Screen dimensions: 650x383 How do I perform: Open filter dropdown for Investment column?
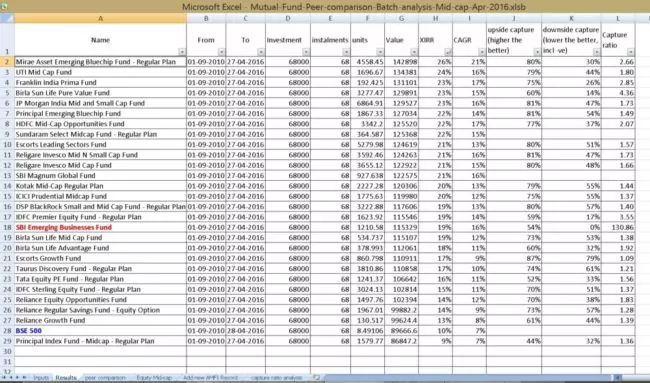coord(306,52)
